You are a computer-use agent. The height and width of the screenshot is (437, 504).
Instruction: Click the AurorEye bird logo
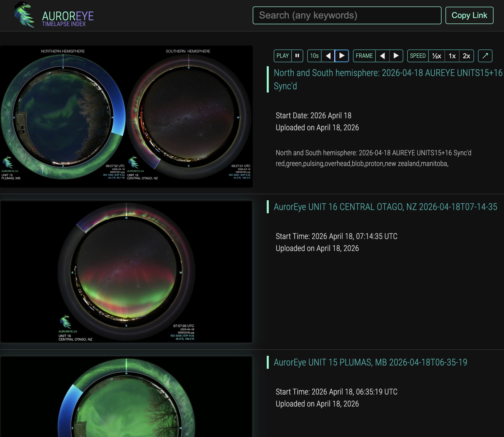[x=24, y=15]
